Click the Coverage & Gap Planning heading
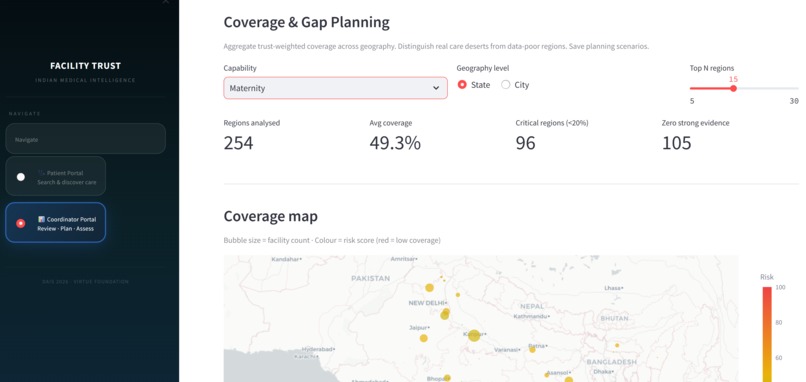Screen dimensions: 806x382 [306, 23]
